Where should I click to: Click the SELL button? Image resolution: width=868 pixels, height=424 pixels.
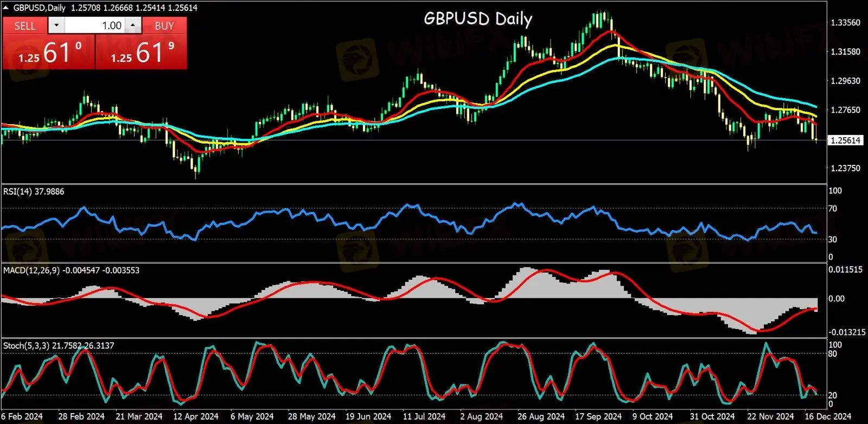tap(25, 25)
